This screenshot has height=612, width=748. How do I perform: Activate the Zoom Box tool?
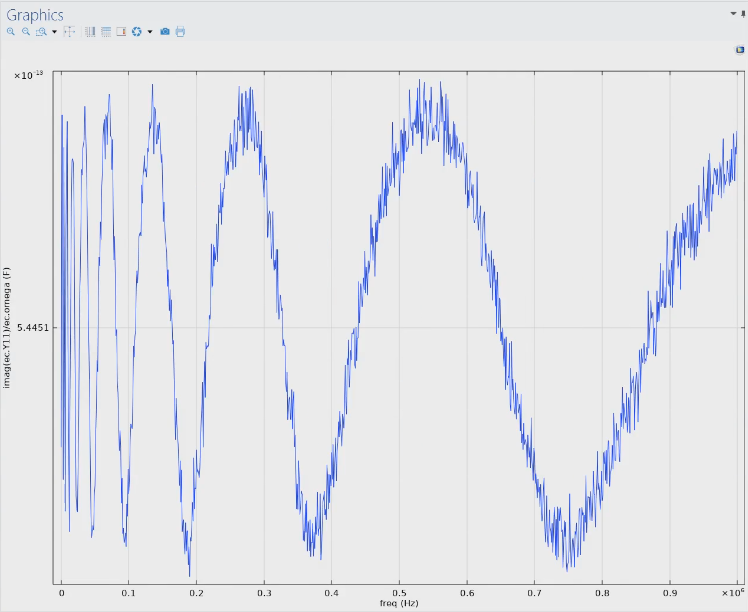coord(41,32)
